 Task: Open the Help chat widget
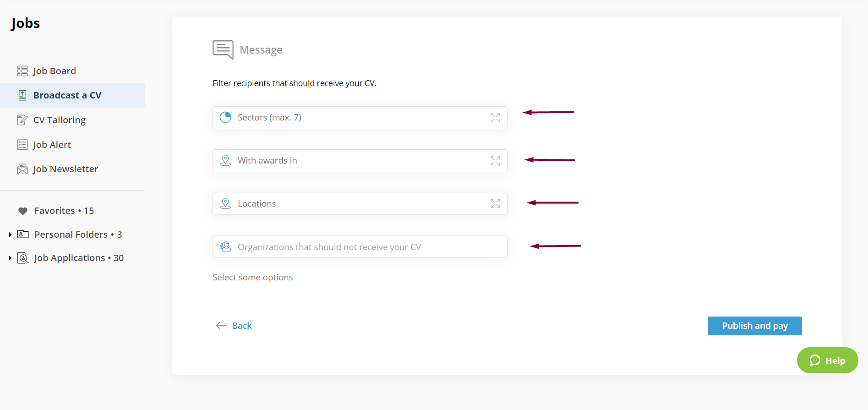click(827, 361)
